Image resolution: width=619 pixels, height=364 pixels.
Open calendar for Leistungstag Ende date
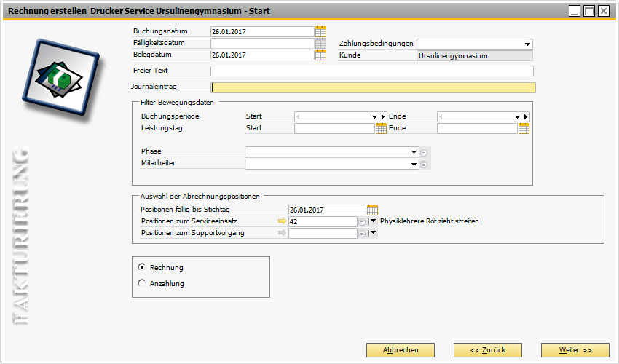pos(524,129)
